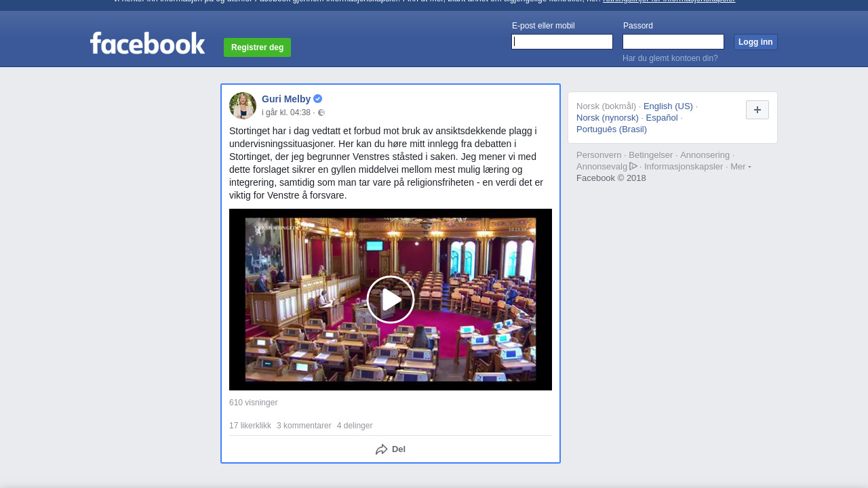Image resolution: width=868 pixels, height=488 pixels.
Task: Open Guri Melby's profile name link
Action: pyautogui.click(x=286, y=99)
